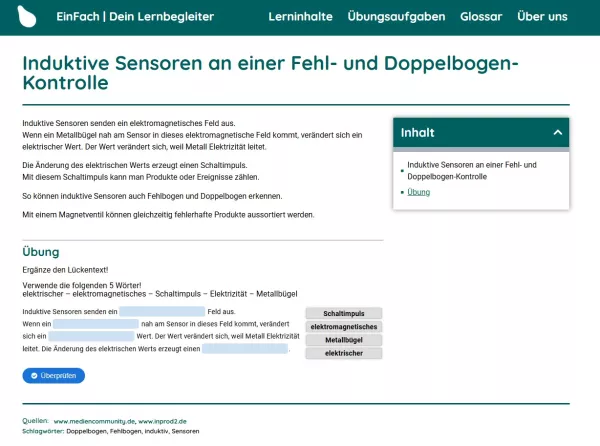Jump to the Übung section link in Inhalt
The width and height of the screenshot is (600, 446).
click(x=419, y=192)
